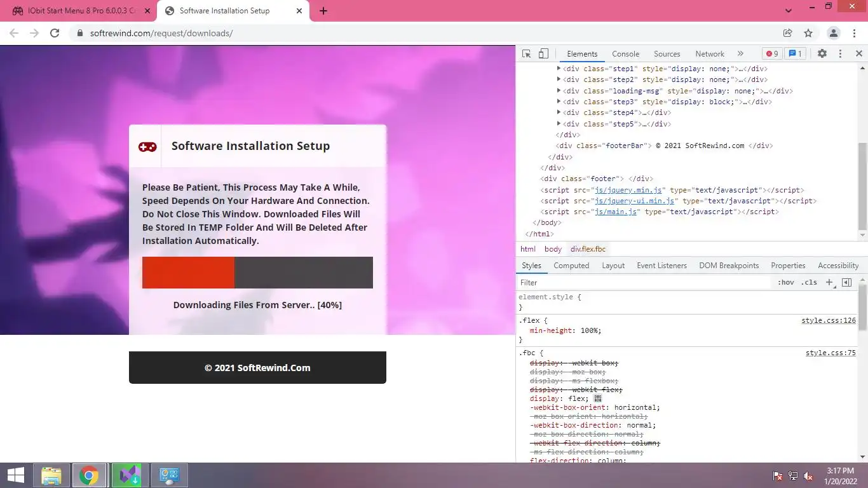868x488 pixels.
Task: Select the div.flex.fbc breadcrumb
Action: (x=588, y=249)
